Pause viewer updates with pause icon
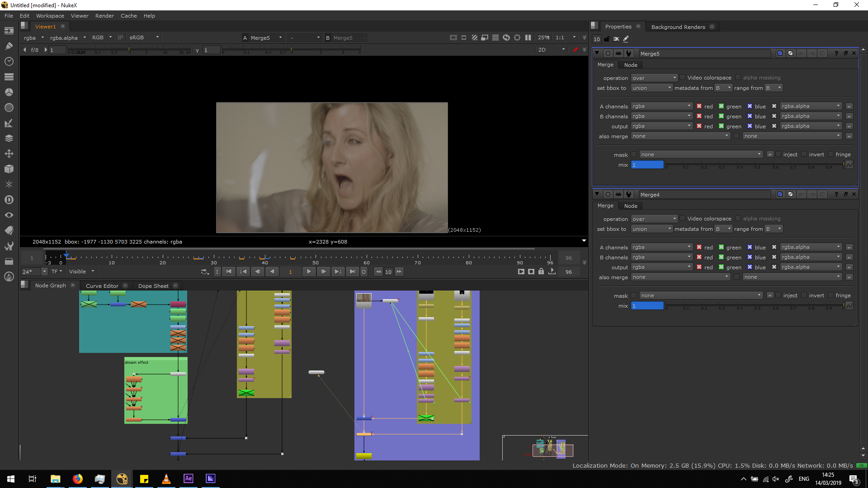 [528, 38]
